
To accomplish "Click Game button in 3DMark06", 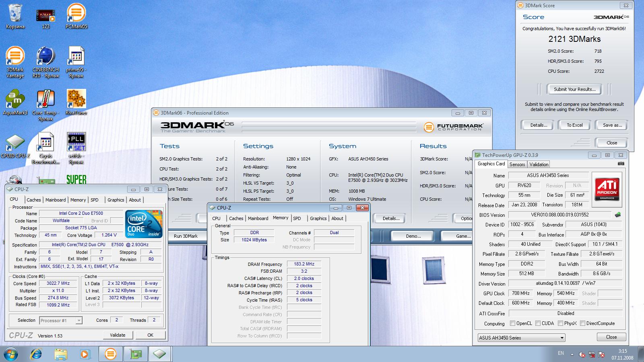I will pyautogui.click(x=463, y=236).
